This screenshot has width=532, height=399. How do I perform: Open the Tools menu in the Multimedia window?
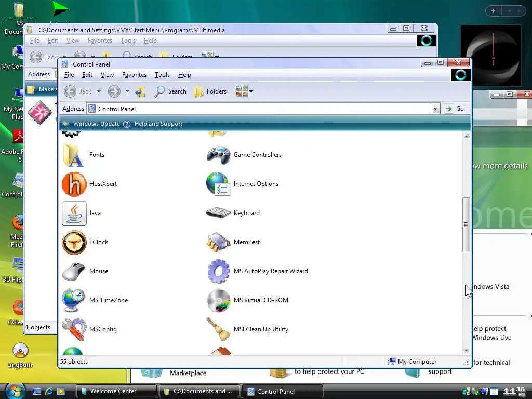click(128, 41)
